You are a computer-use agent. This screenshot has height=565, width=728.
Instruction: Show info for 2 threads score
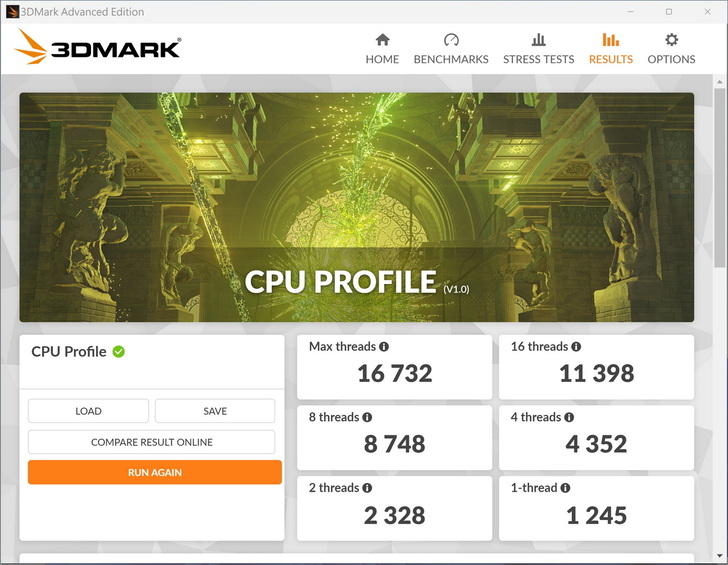[x=367, y=488]
